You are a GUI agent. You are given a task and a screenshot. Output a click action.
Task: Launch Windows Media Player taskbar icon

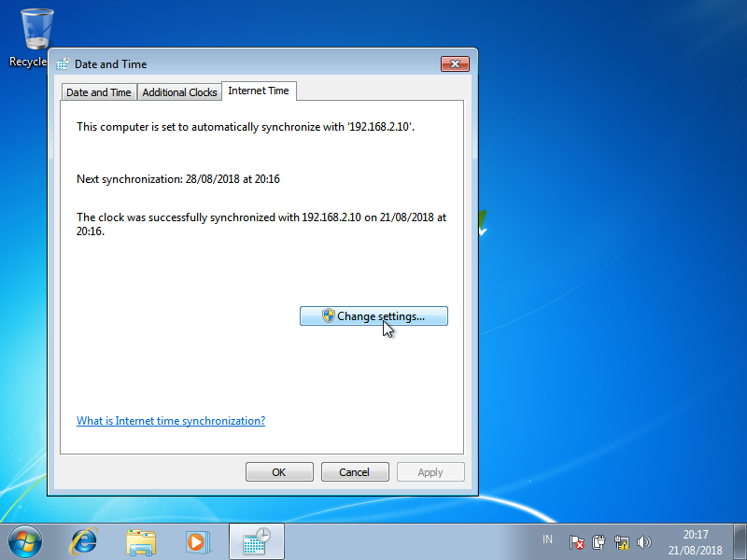pos(198,542)
